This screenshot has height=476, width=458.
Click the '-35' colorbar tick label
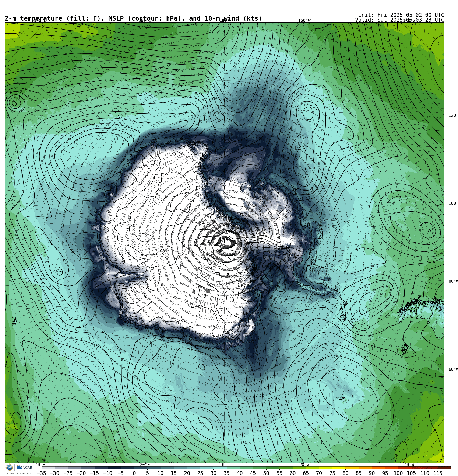[x=42, y=473]
